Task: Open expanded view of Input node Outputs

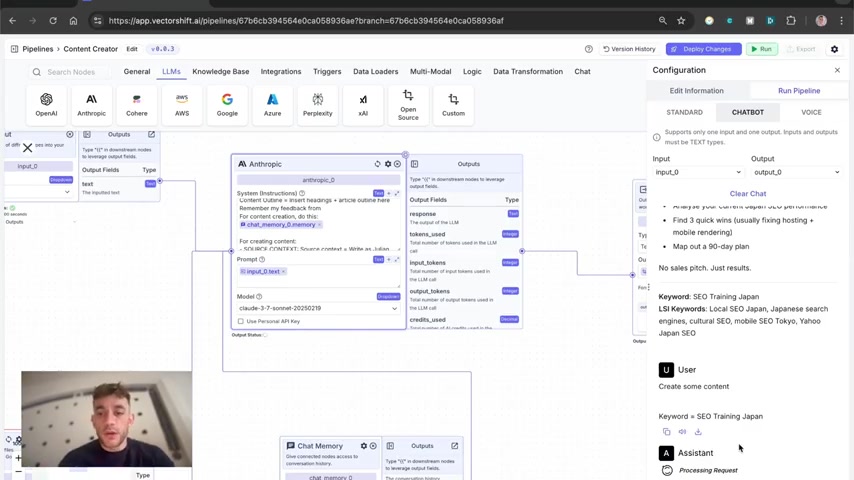Action: (x=151, y=134)
